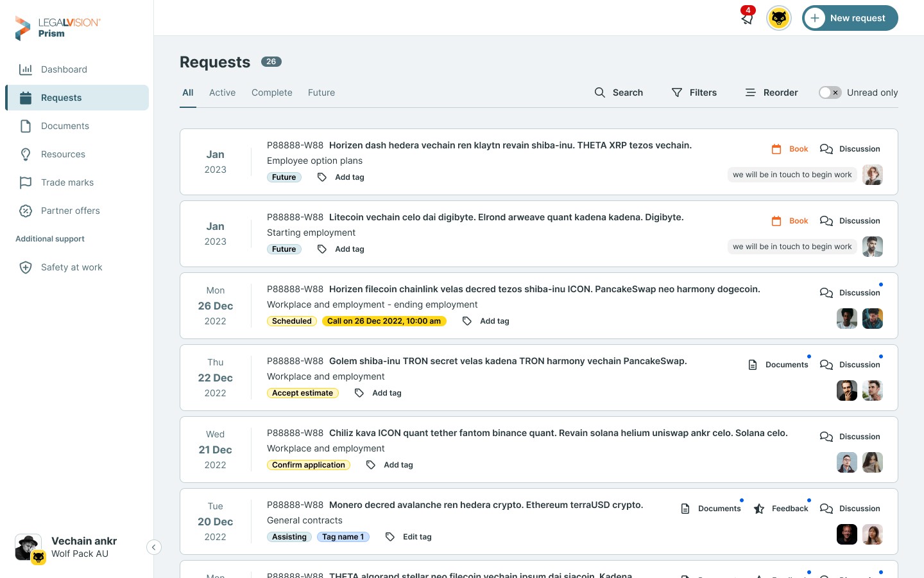The width and height of the screenshot is (924, 578).
Task: Click Book on the Starting employment request
Action: pyautogui.click(x=790, y=221)
